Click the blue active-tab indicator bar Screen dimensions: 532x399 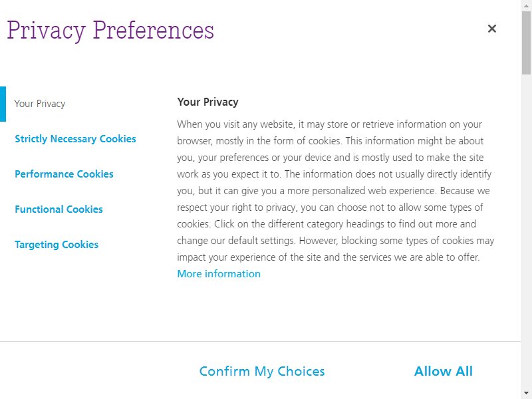pyautogui.click(x=3, y=104)
